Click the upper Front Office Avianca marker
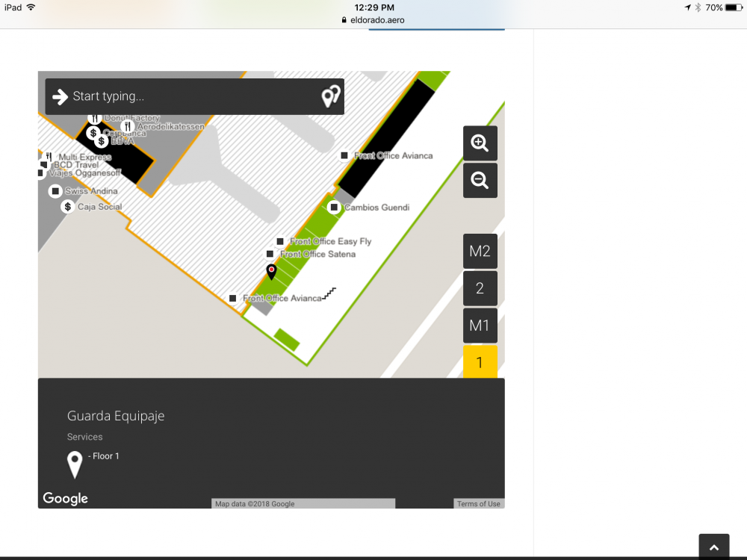 (344, 155)
